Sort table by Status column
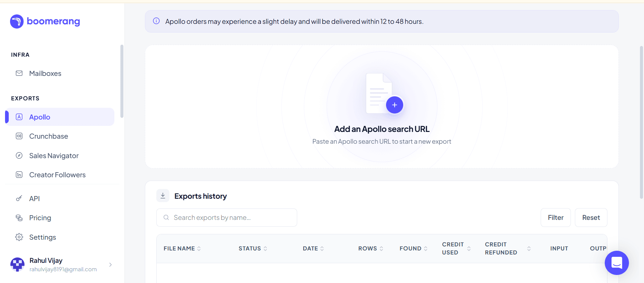The height and width of the screenshot is (283, 644). pyautogui.click(x=253, y=248)
